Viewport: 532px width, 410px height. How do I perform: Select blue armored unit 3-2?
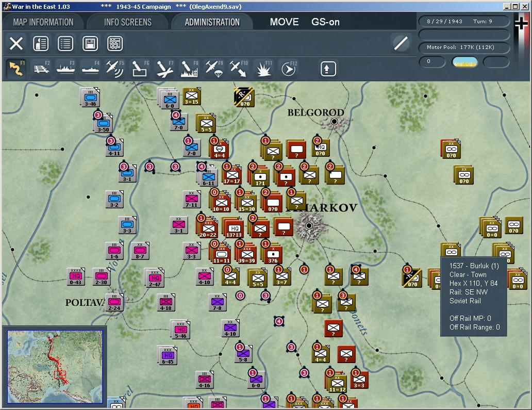point(114,199)
